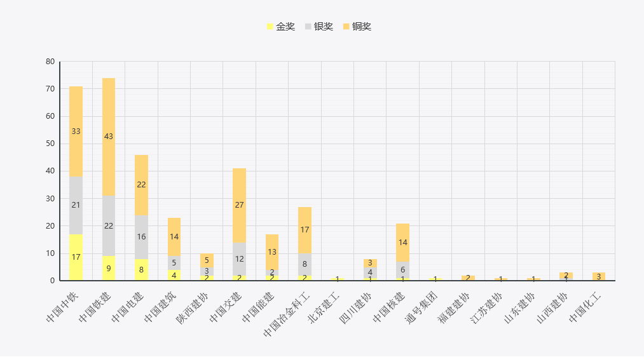Screen dimensions: 644x362
Task: Click the 中国中铁 gold segment labeled 17
Action: pyautogui.click(x=76, y=257)
